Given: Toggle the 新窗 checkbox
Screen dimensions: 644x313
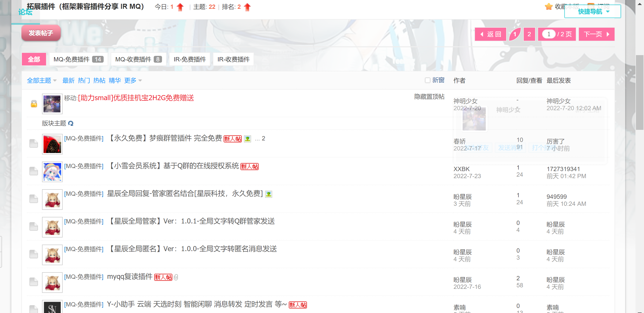Looking at the screenshot, I should tap(427, 80).
